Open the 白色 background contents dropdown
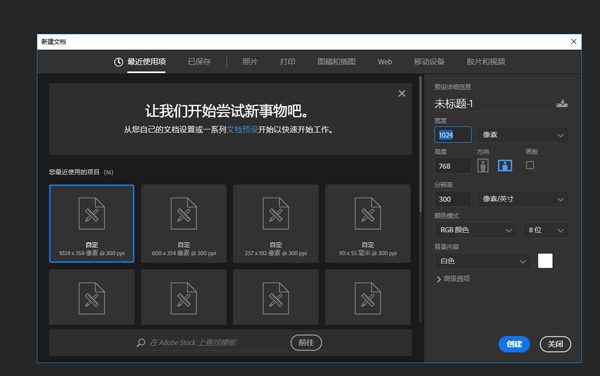This screenshot has height=376, width=600. pyautogui.click(x=483, y=261)
